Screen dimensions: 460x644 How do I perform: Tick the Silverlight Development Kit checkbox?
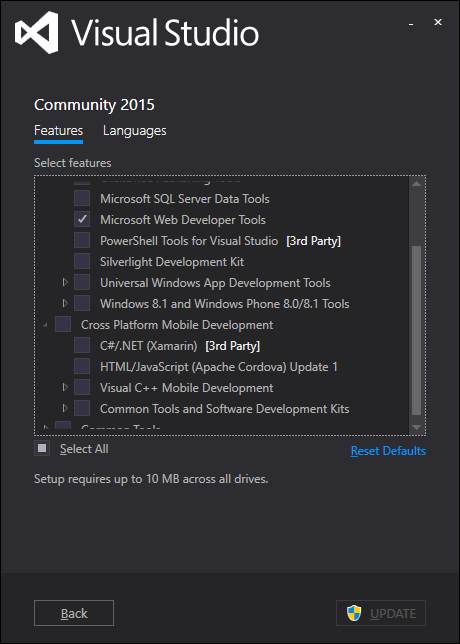coord(82,262)
